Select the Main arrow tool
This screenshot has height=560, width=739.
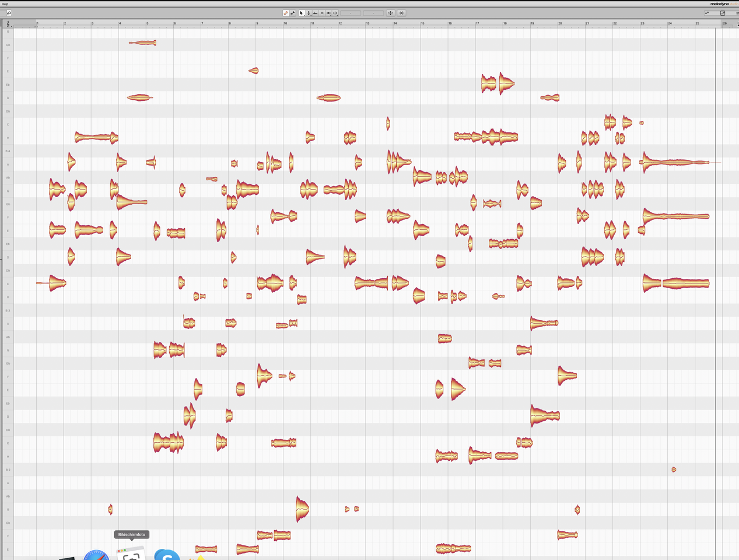302,13
